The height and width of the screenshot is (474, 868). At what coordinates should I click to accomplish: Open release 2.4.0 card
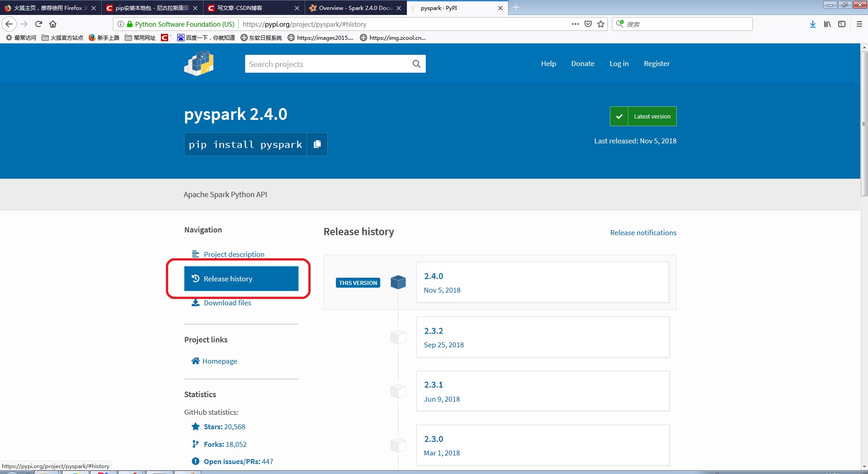[x=542, y=282]
